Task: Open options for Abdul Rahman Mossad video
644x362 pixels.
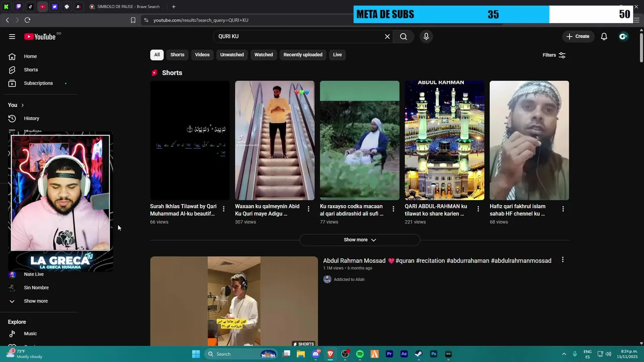Action: click(562, 260)
